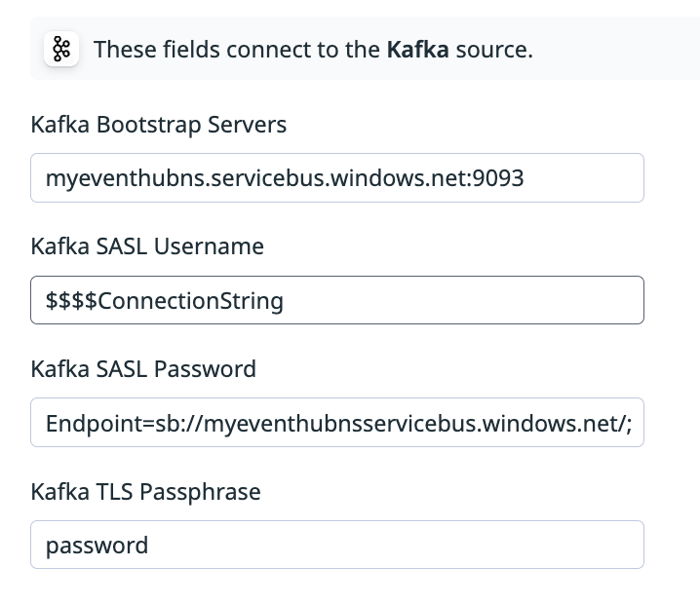Edit the Kafka SASL Password field
Viewport: 700px width, 604px height.
[x=337, y=422]
